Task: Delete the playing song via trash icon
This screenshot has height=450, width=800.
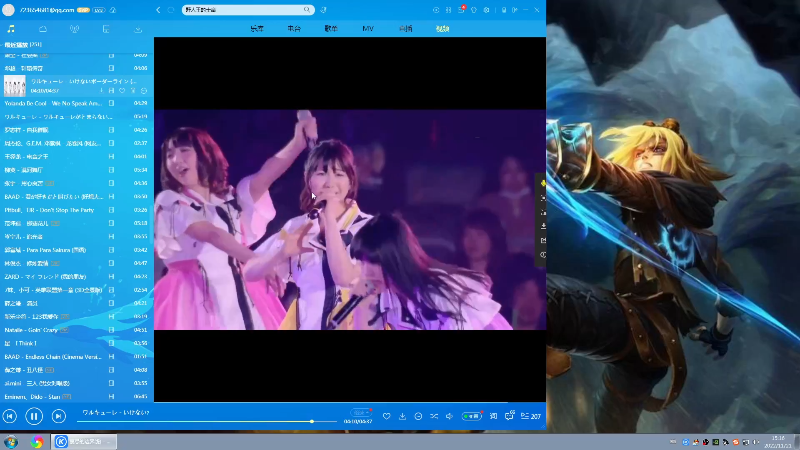Action: pos(133,91)
